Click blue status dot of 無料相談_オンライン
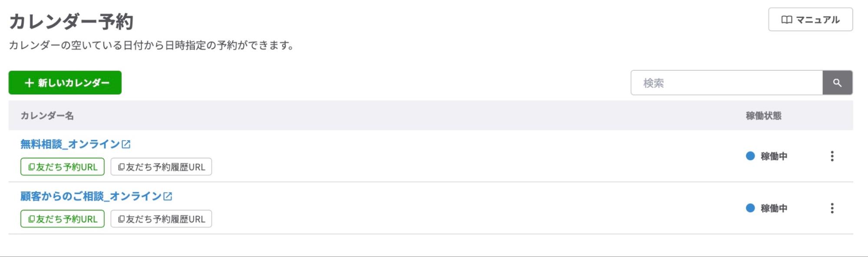 pyautogui.click(x=750, y=156)
